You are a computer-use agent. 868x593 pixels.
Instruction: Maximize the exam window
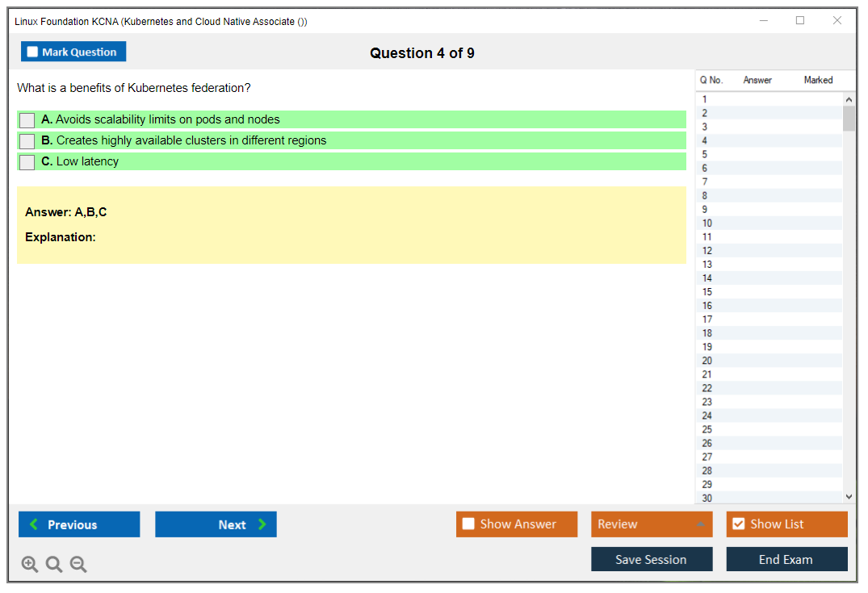[x=800, y=21]
